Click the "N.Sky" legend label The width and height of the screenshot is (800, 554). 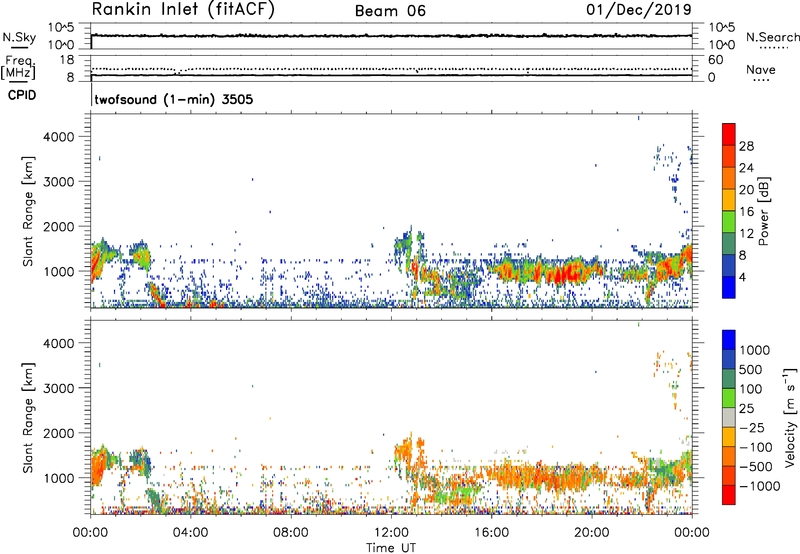(x=19, y=37)
